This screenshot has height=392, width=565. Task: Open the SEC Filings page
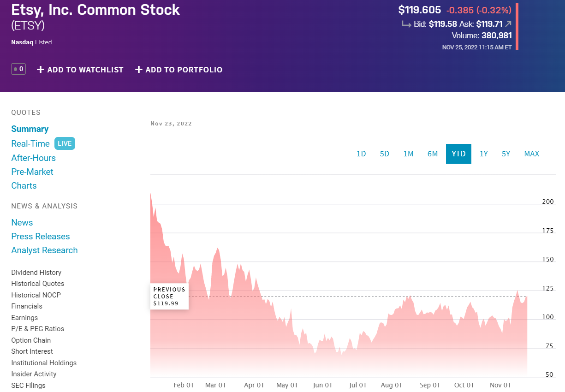pos(28,386)
